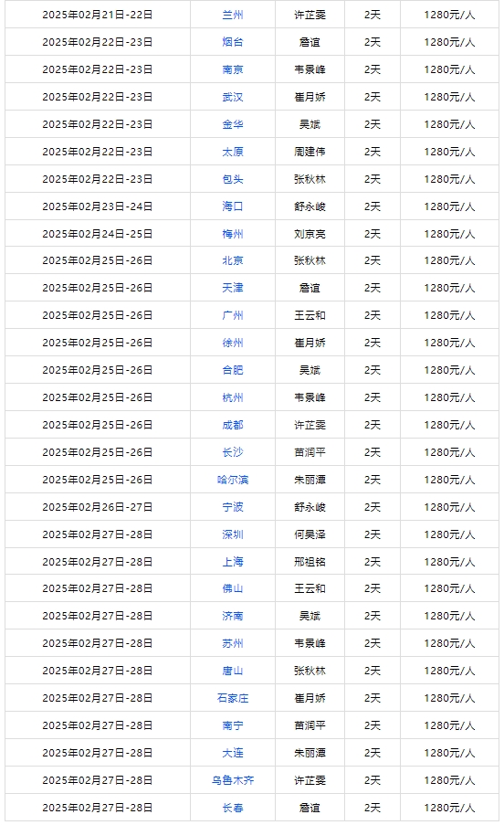Screen dimensions: 504x825
Task: Click 崔月娇 in the 武汉 row
Action: (310, 97)
